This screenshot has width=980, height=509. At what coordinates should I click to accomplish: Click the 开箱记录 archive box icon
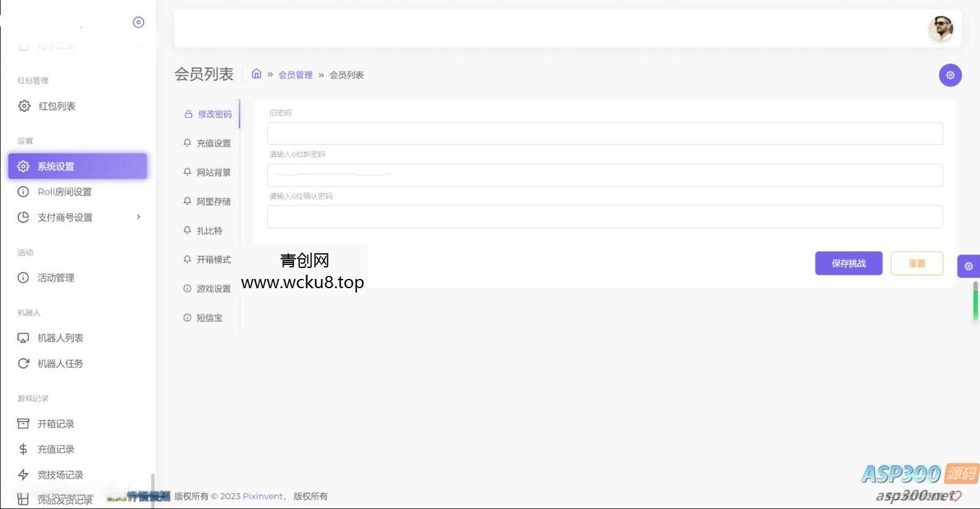click(x=23, y=423)
